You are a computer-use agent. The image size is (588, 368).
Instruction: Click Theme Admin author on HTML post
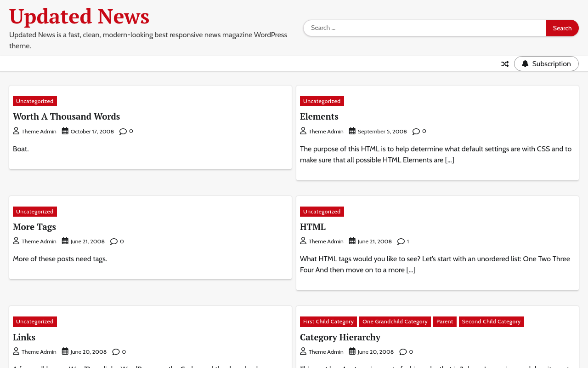click(326, 241)
